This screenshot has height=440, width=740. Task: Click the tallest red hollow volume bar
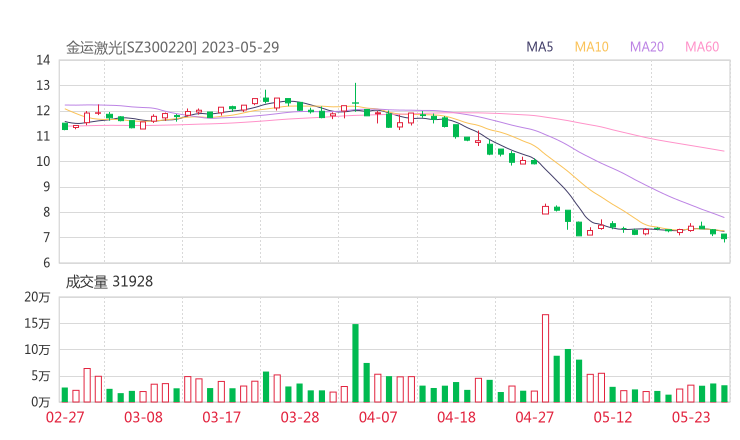(x=545, y=358)
